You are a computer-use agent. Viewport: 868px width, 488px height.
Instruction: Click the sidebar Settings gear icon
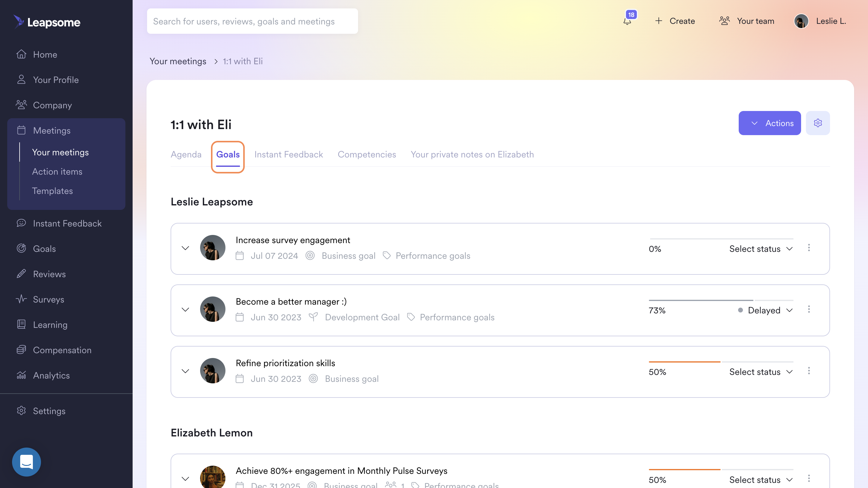click(21, 410)
